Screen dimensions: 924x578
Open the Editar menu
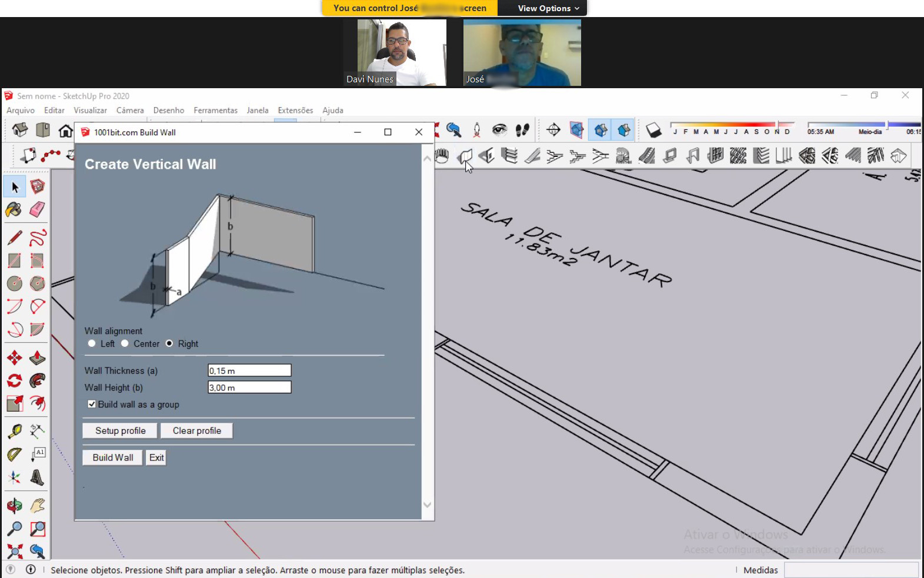pos(54,110)
